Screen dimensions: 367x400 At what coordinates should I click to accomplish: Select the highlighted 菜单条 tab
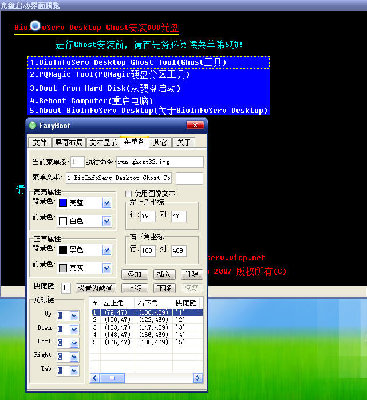(134, 142)
